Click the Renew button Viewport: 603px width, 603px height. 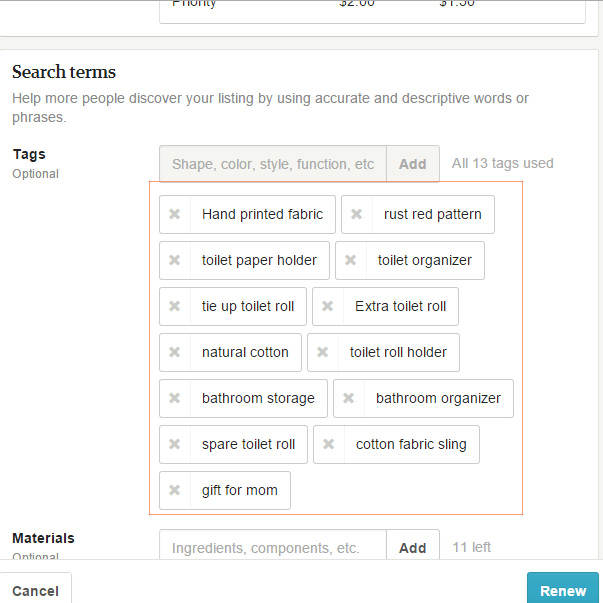[563, 589]
